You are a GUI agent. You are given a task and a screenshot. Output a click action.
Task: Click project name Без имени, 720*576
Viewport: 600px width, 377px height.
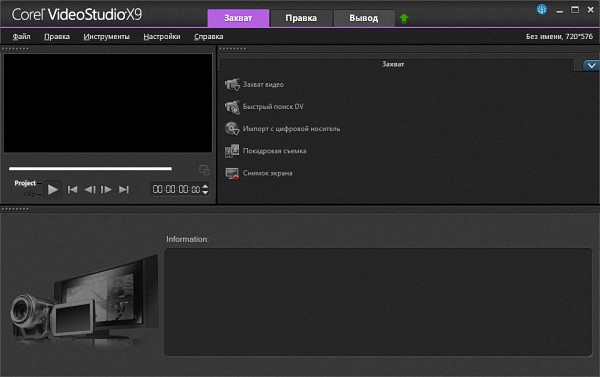click(x=559, y=36)
